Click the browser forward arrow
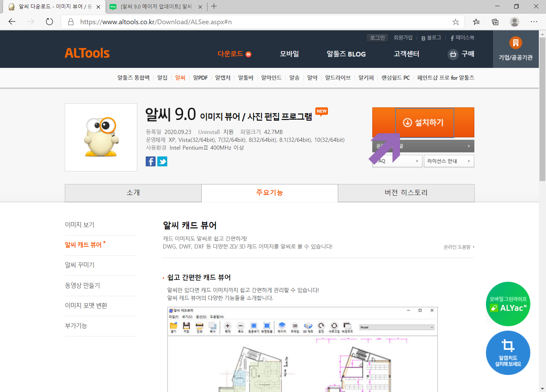Screen dimensions: 546x392 click(31, 22)
